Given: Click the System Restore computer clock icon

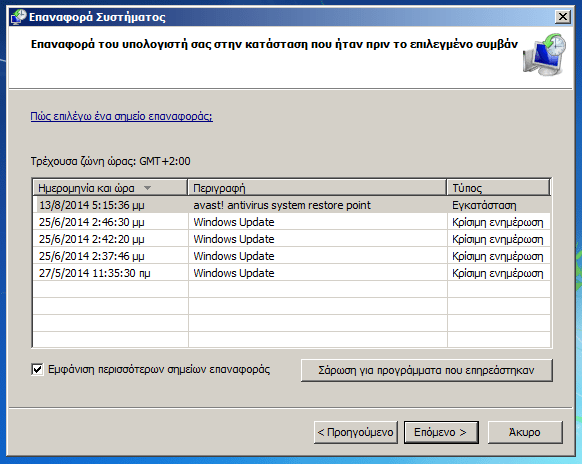Looking at the screenshot, I should [544, 55].
